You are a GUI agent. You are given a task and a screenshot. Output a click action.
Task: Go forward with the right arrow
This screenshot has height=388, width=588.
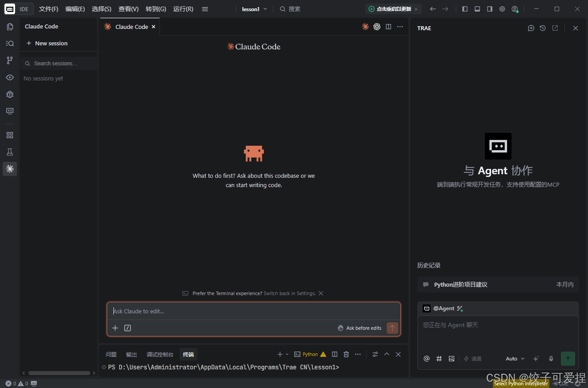point(445,9)
